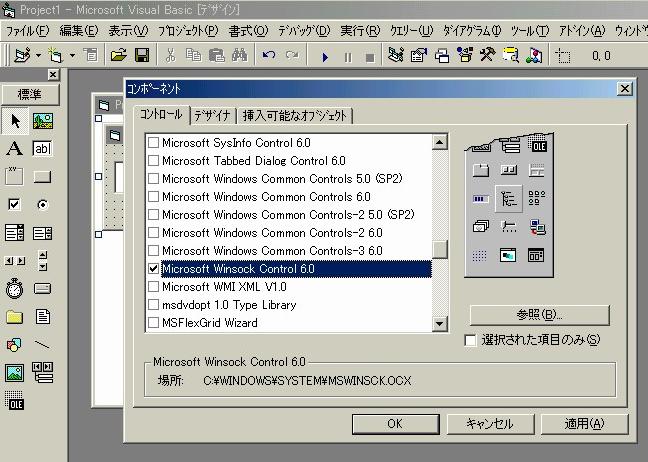This screenshot has height=462, width=648.
Task: Click the Add Standard EXE Project icon
Action: coord(22,55)
